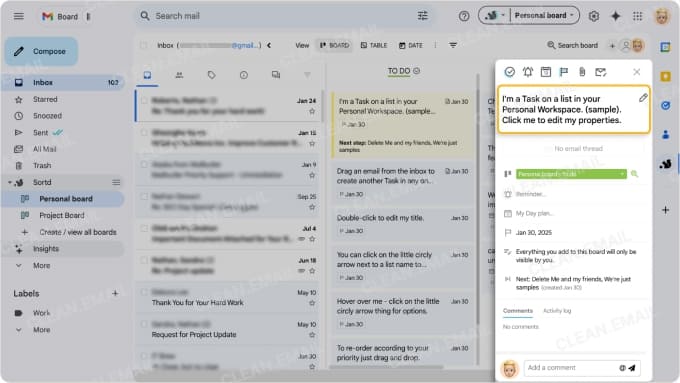Collapse inbox panel with chevron arrow

[x=269, y=45]
